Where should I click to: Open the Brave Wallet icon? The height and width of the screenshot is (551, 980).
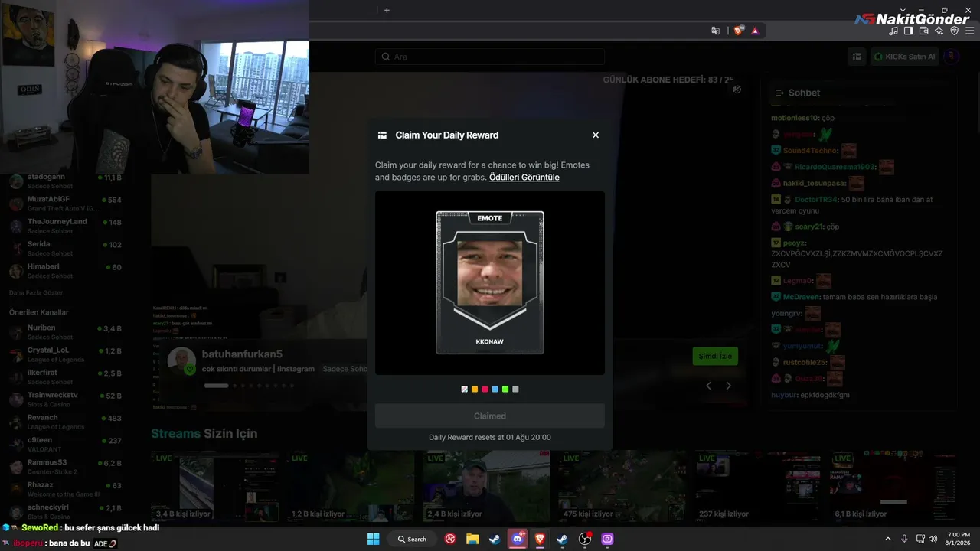point(924,31)
